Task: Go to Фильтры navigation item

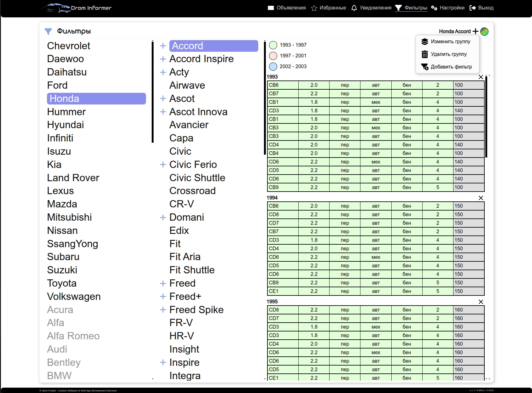Action: click(411, 8)
